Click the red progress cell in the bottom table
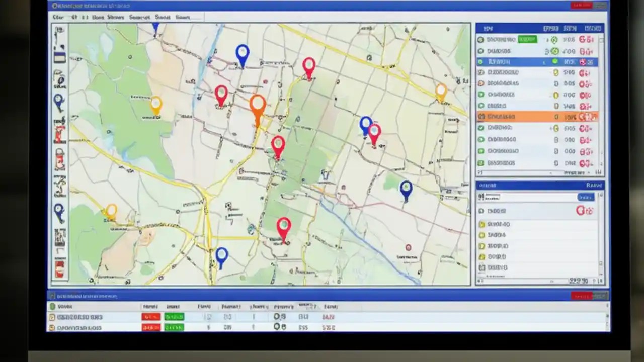The height and width of the screenshot is (362, 644). (150, 317)
